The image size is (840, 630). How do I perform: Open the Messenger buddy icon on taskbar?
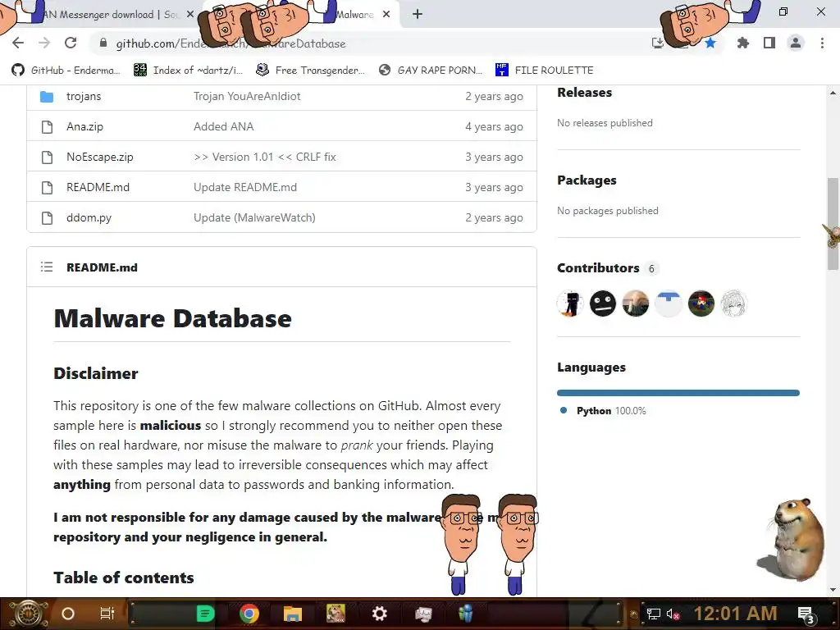pos(466,614)
